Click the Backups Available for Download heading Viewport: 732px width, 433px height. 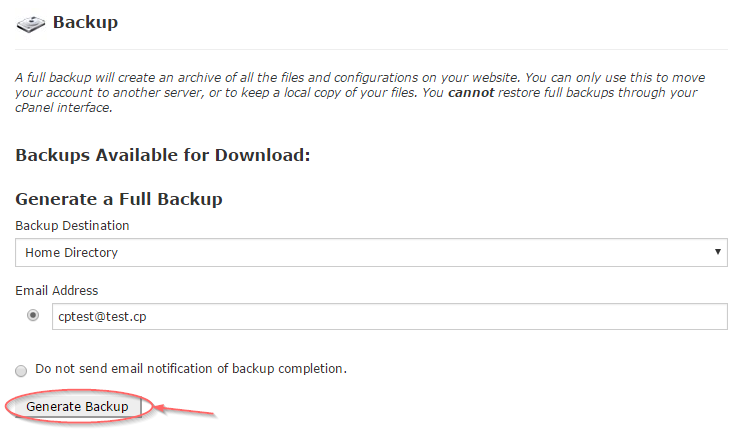click(163, 155)
